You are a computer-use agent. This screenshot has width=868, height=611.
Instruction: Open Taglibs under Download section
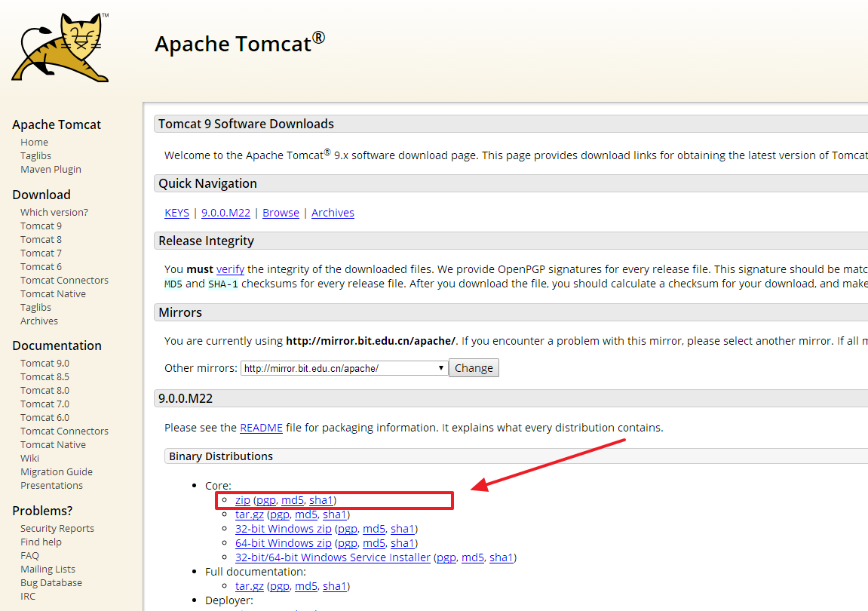35,308
